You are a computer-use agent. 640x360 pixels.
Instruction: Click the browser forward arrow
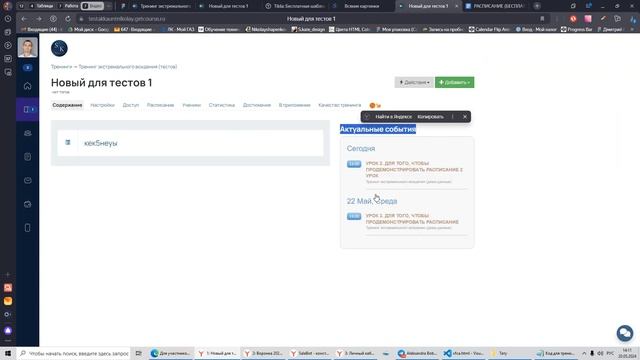click(38, 19)
